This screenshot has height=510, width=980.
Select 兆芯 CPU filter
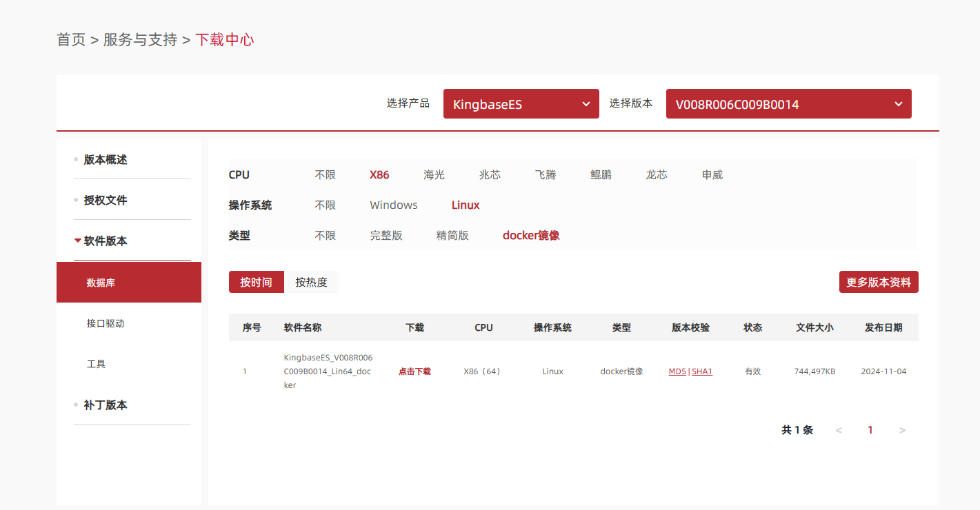(490, 175)
